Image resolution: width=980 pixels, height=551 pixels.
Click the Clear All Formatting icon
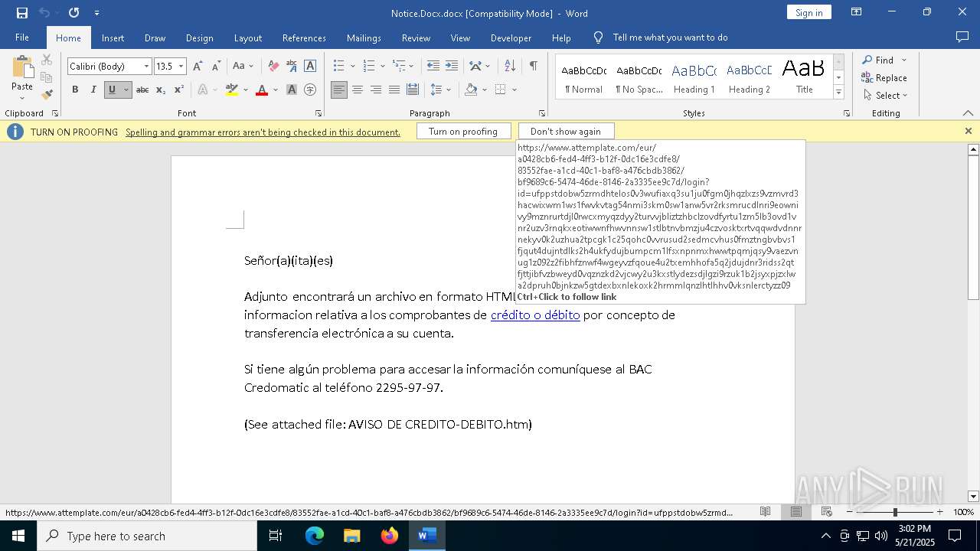pyautogui.click(x=273, y=67)
